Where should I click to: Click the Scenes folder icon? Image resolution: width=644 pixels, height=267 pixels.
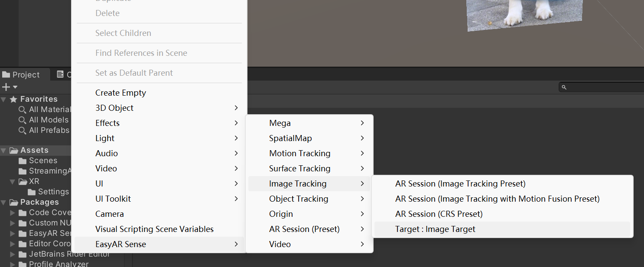[x=23, y=161]
